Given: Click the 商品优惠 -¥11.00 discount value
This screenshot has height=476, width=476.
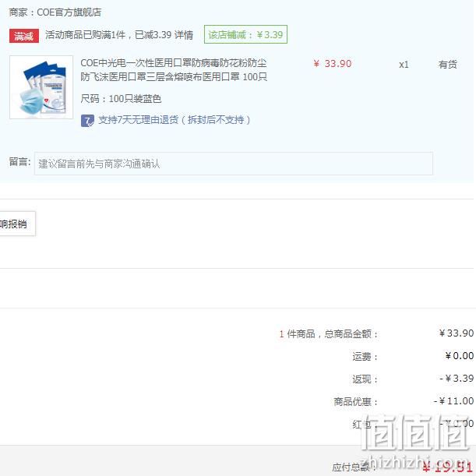Looking at the screenshot, I should click(x=454, y=401).
